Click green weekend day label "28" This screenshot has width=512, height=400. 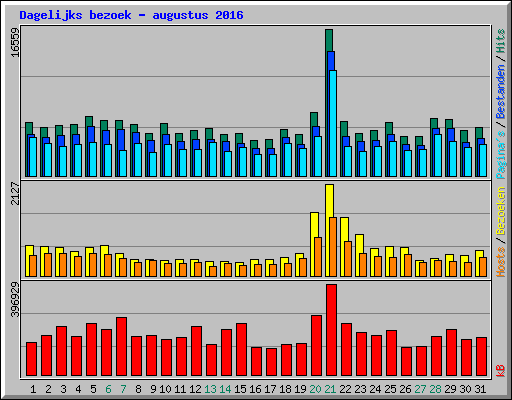(x=435, y=389)
